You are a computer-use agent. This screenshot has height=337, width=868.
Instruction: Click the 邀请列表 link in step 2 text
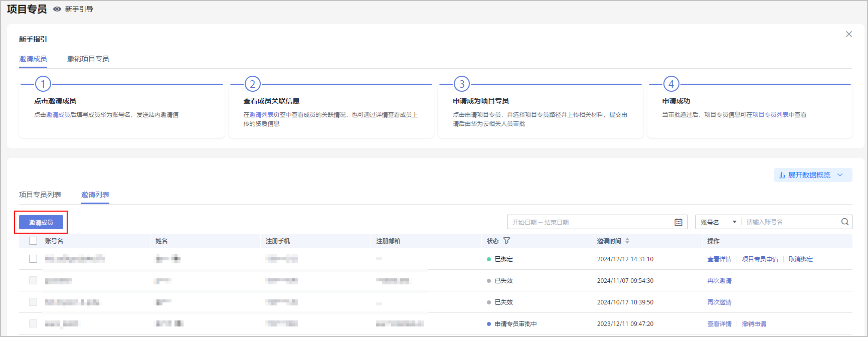tap(262, 115)
